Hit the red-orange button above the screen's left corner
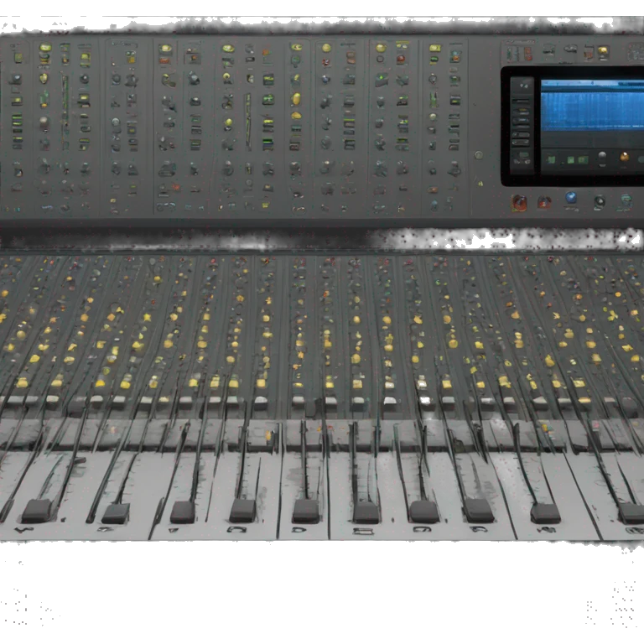The image size is (644, 644). [x=528, y=54]
